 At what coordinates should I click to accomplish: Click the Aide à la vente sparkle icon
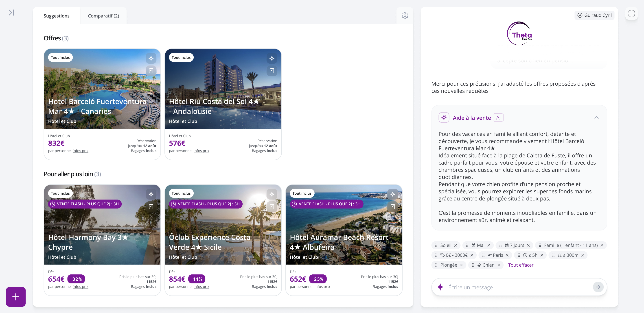(444, 118)
